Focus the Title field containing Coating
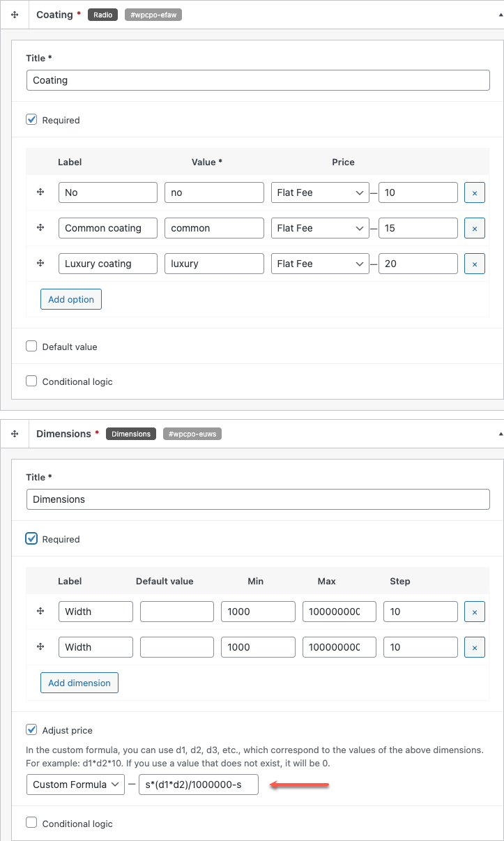504x841 pixels. (x=258, y=80)
